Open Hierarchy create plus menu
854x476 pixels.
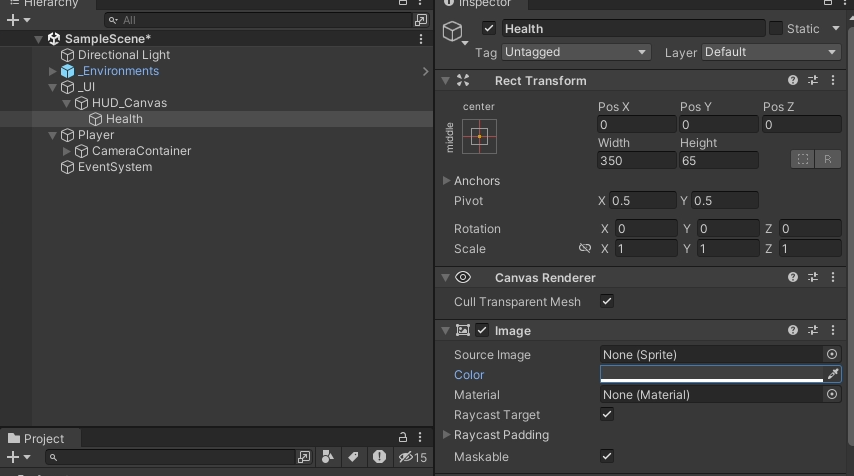[18, 20]
